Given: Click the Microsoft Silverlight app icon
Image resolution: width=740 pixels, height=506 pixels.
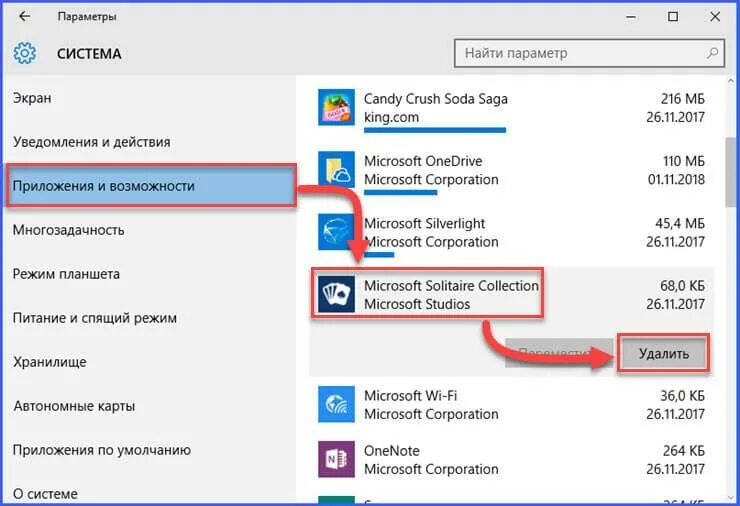Looking at the screenshot, I should (336, 232).
